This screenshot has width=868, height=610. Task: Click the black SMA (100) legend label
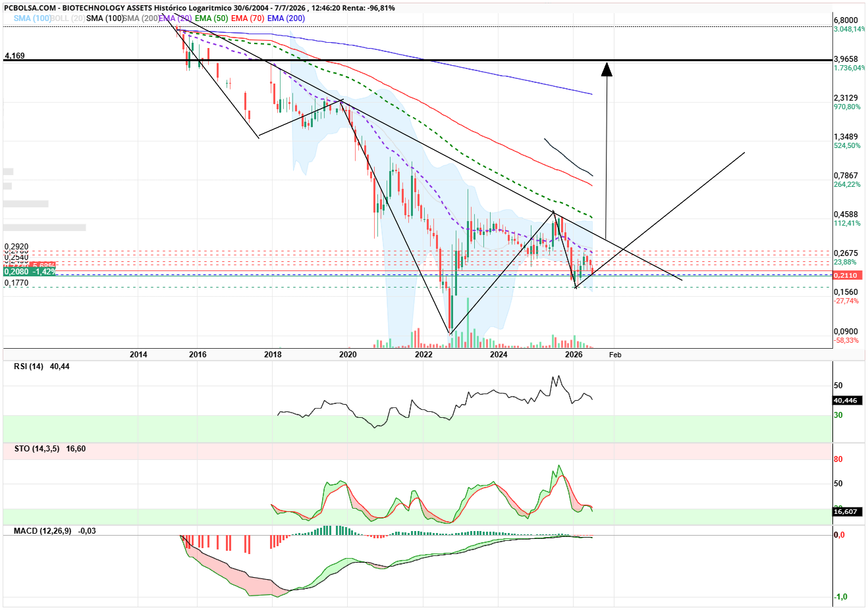click(105, 18)
